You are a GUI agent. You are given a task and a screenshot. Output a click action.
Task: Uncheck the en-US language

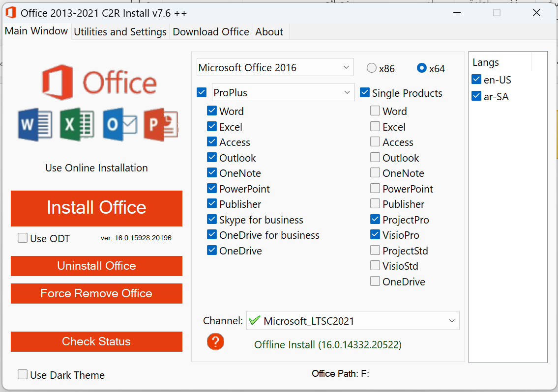[476, 79]
